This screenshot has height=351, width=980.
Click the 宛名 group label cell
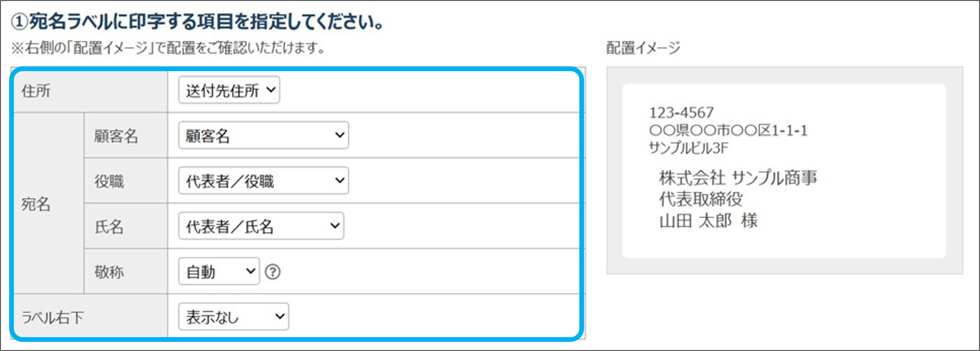pyautogui.click(x=36, y=204)
